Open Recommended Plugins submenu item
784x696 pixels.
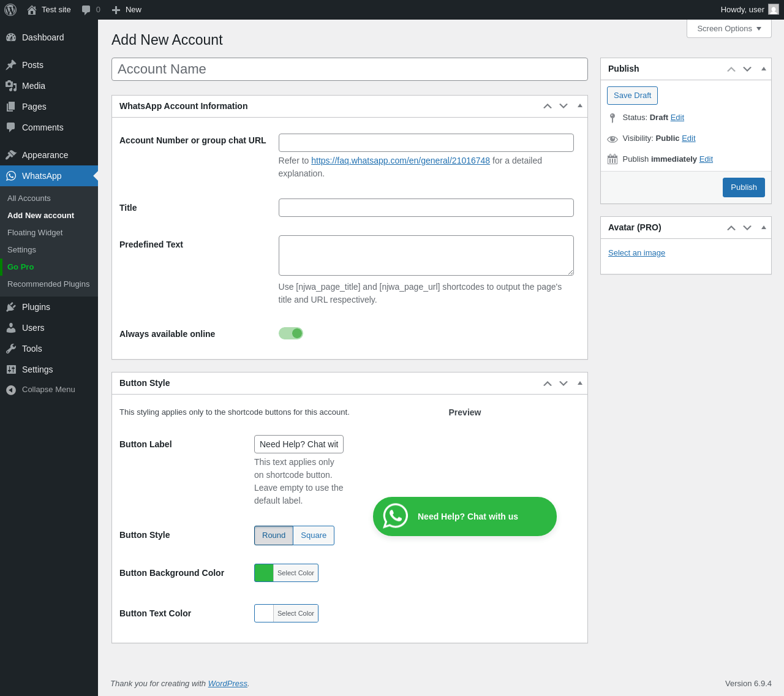tap(48, 284)
